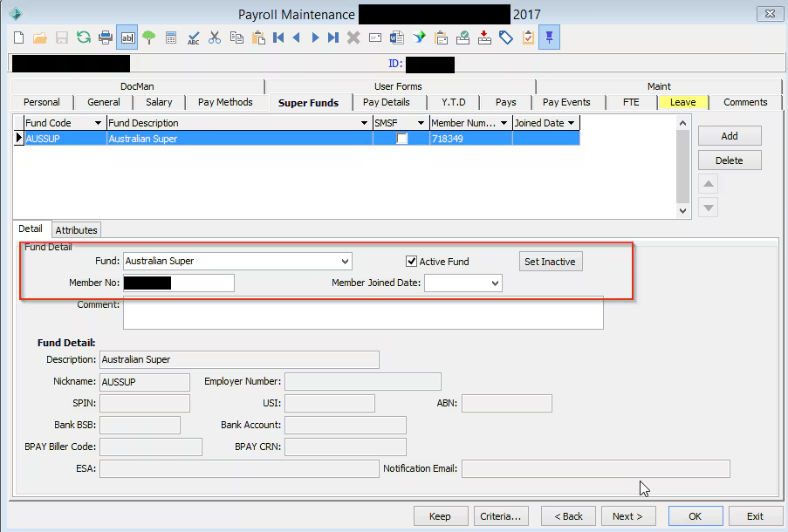788x532 pixels.
Task: Open Joined Date column filter arrow
Action: (571, 123)
